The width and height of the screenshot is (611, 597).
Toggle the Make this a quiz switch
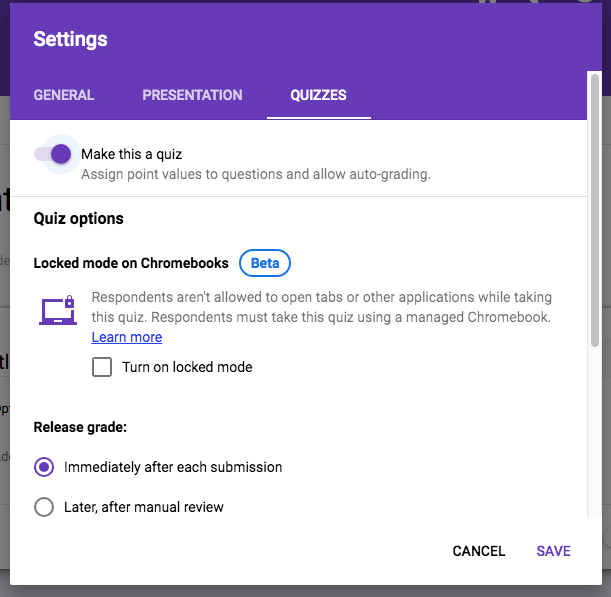(x=54, y=154)
